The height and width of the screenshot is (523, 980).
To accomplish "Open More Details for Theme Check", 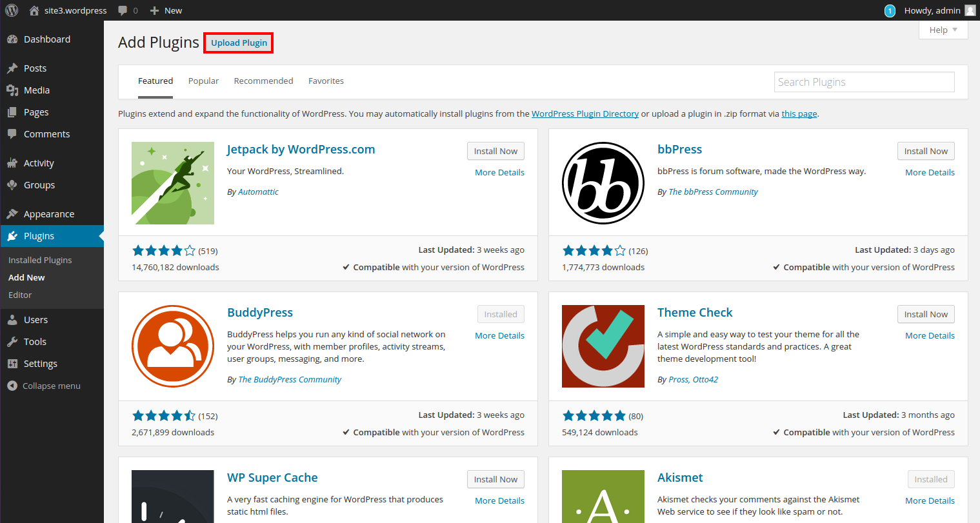I will coord(930,335).
